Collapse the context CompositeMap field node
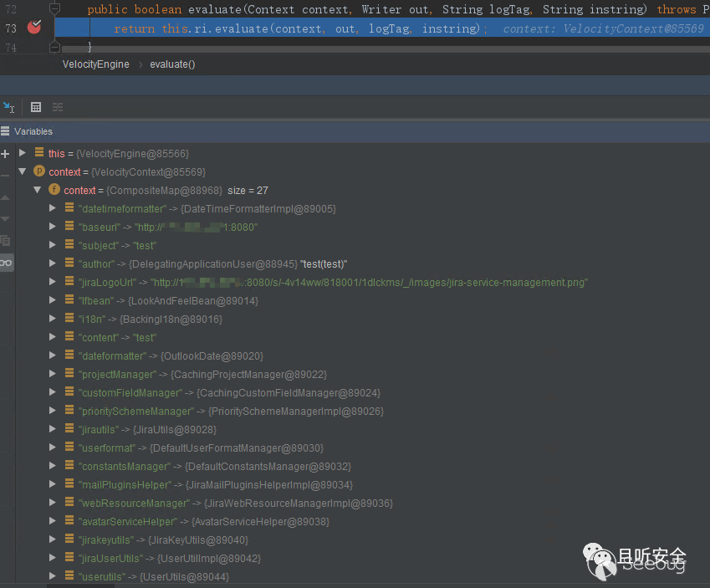 [x=38, y=190]
